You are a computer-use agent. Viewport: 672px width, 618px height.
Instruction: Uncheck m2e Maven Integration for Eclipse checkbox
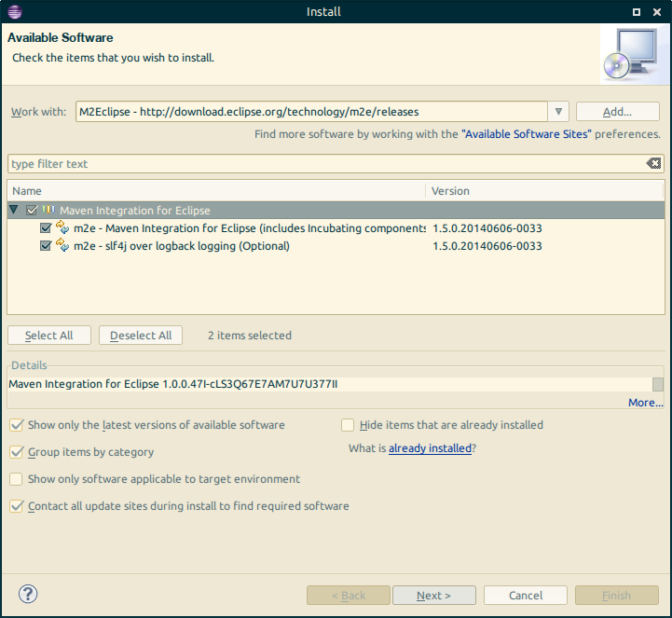46,228
